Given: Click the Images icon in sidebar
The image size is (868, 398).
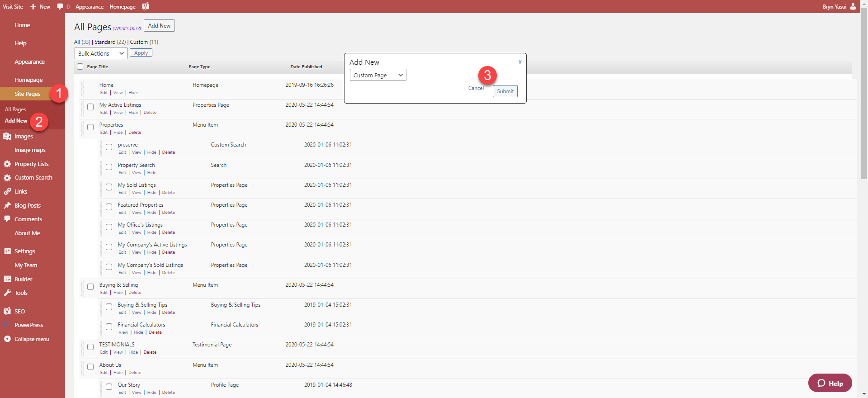Looking at the screenshot, I should (x=7, y=136).
